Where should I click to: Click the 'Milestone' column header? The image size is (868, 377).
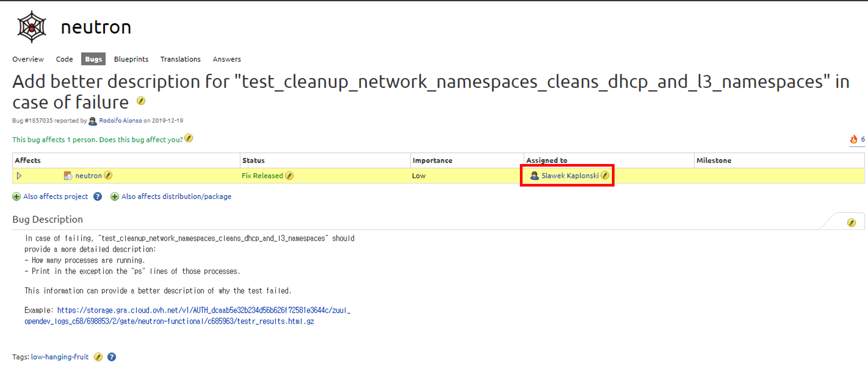tap(714, 161)
